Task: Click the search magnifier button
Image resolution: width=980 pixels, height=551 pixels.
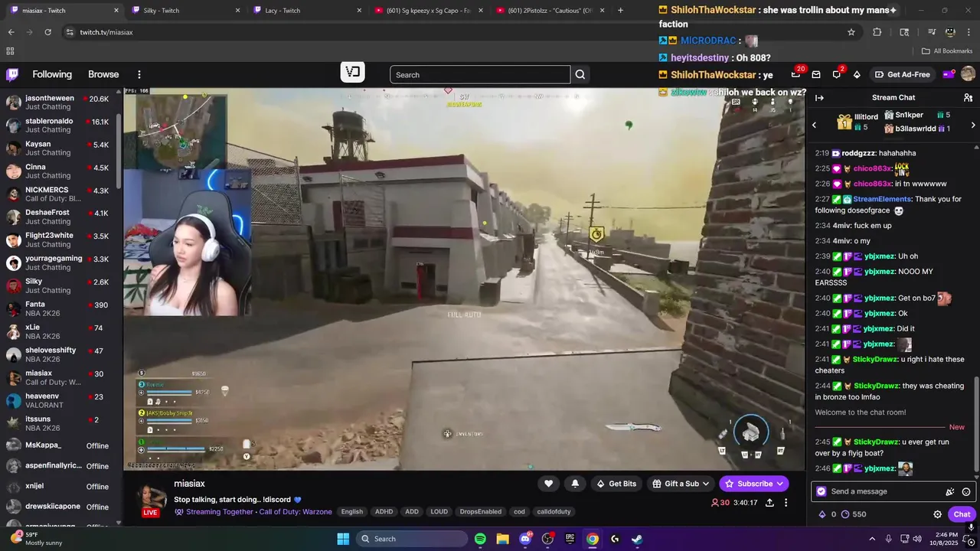Action: pos(580,74)
